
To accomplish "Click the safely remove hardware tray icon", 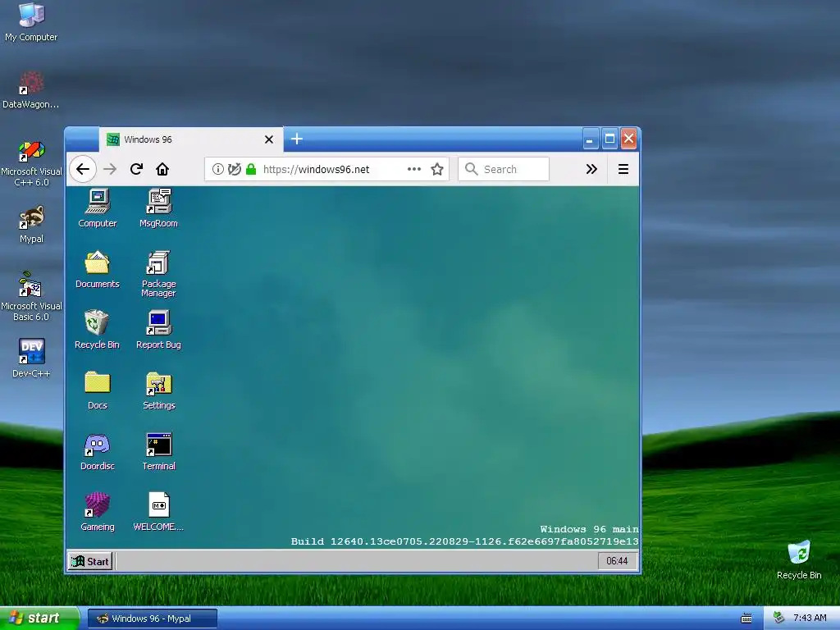I will pos(778,618).
